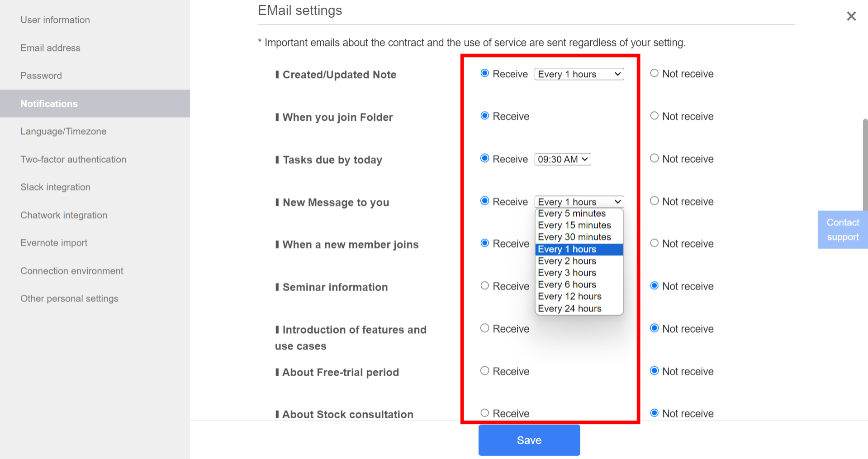Open the Chatwork integration settings

click(x=63, y=215)
